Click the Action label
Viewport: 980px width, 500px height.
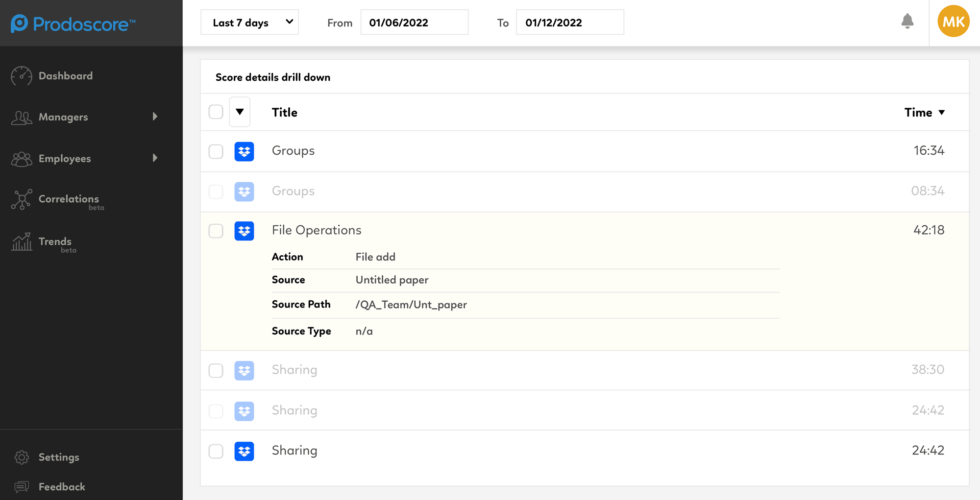click(287, 257)
